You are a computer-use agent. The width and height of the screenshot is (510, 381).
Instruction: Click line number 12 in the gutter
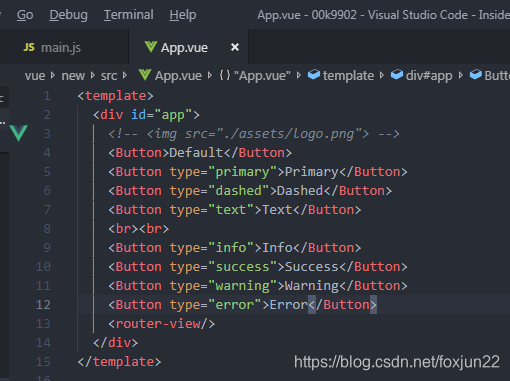43,305
